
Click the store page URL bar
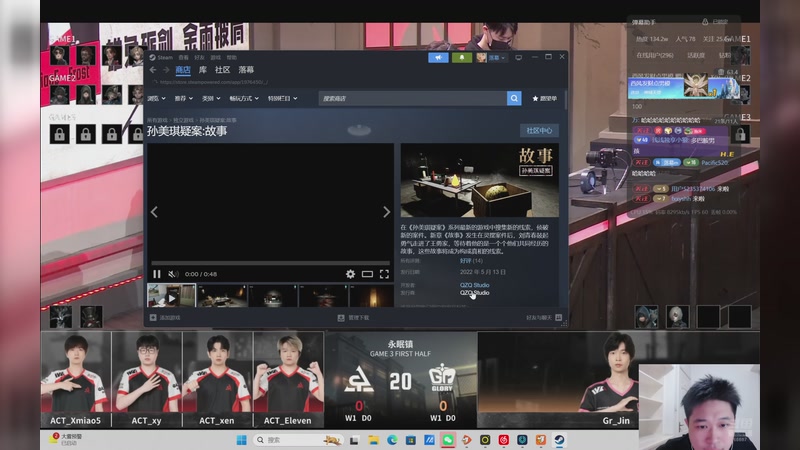tap(214, 82)
